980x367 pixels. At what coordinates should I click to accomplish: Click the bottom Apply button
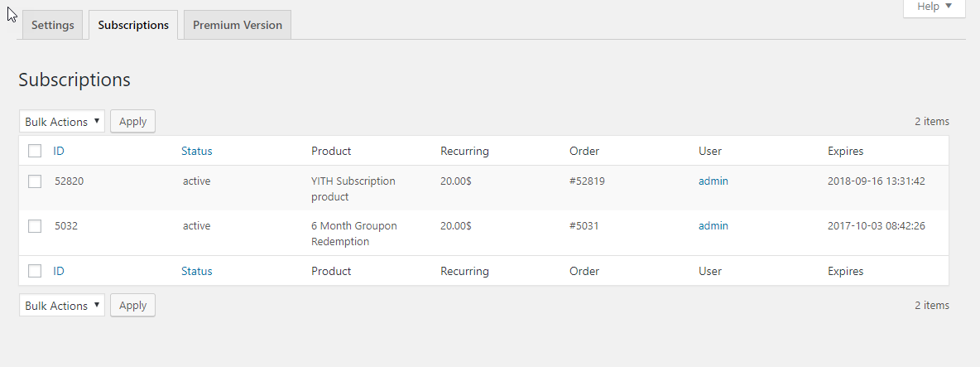pyautogui.click(x=132, y=305)
